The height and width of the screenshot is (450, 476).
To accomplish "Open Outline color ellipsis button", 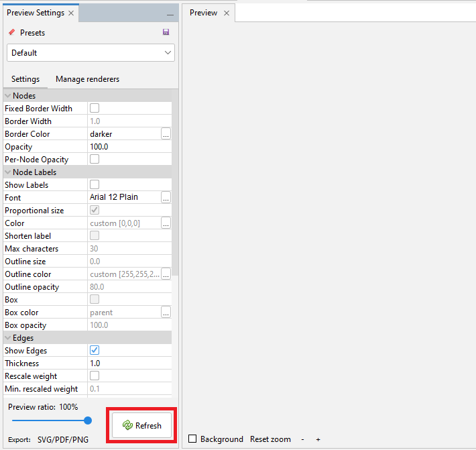I will 166,274.
